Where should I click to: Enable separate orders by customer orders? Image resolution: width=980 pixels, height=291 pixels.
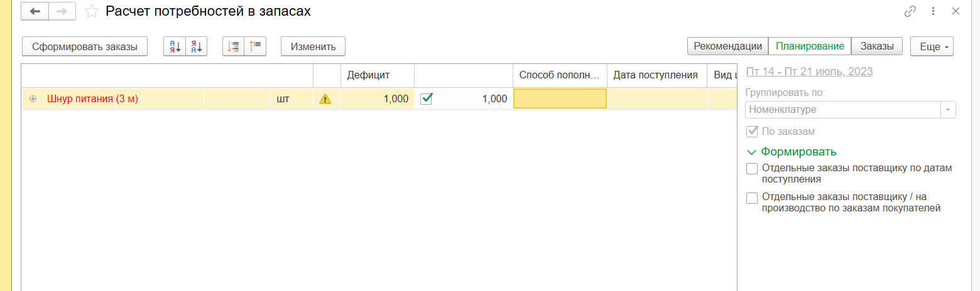click(752, 198)
